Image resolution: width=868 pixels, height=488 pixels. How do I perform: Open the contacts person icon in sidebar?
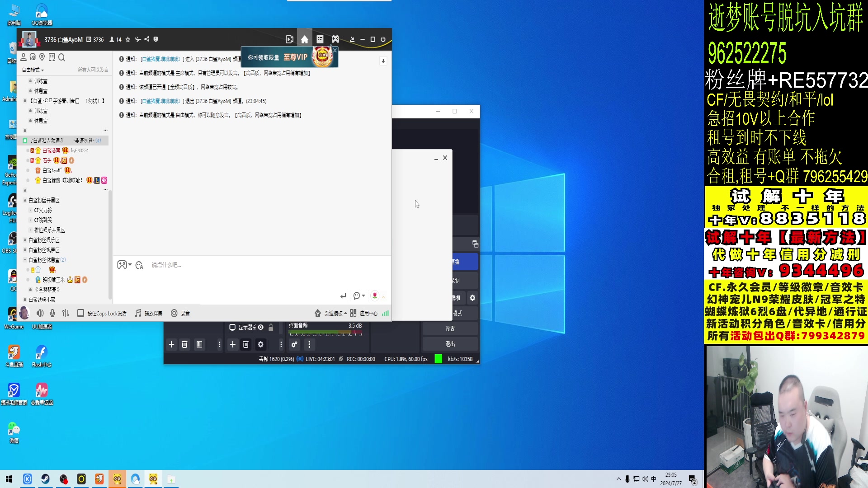click(24, 57)
